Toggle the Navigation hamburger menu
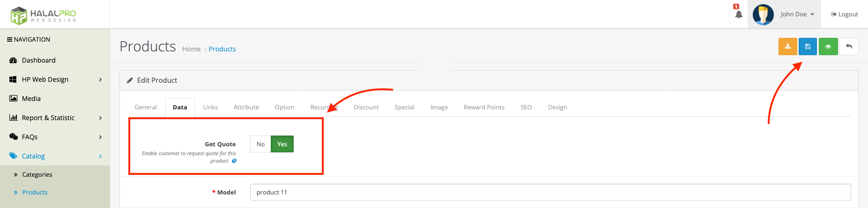Image resolution: width=868 pixels, height=208 pixels. pos(9,40)
